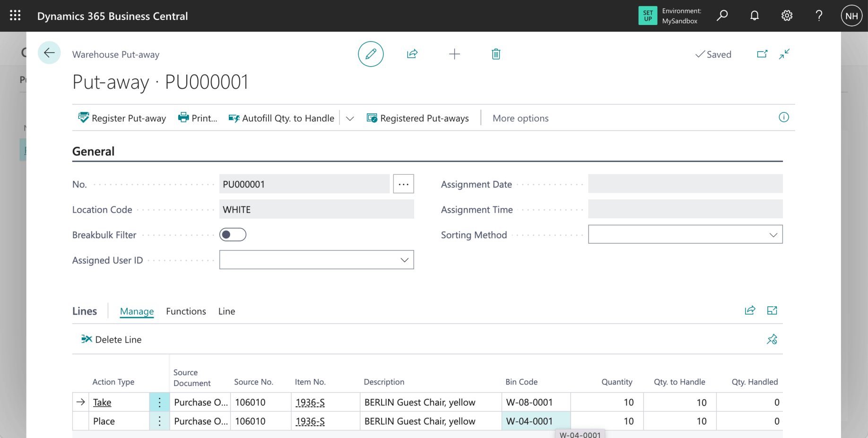Open the app launcher grid icon
Image resolution: width=868 pixels, height=438 pixels.
[15, 16]
